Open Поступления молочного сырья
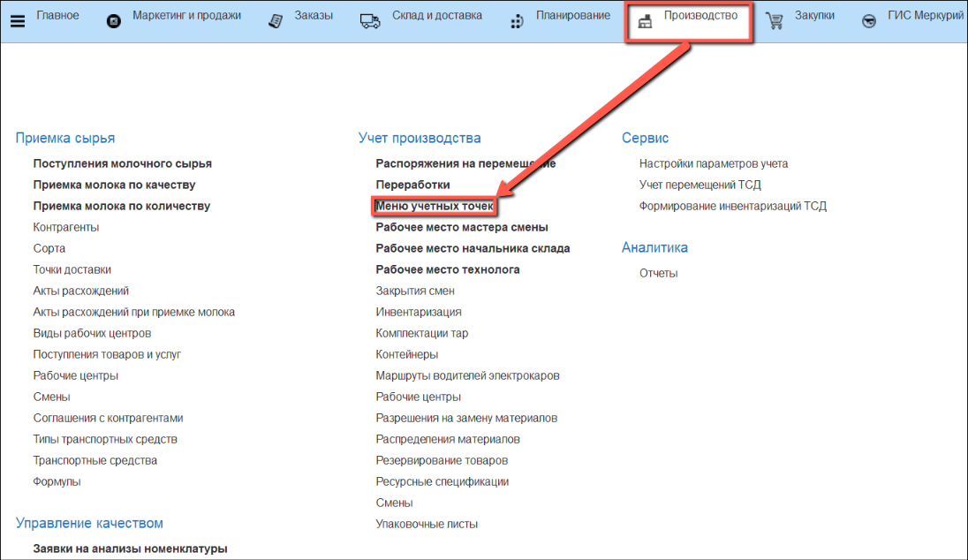 click(x=122, y=163)
